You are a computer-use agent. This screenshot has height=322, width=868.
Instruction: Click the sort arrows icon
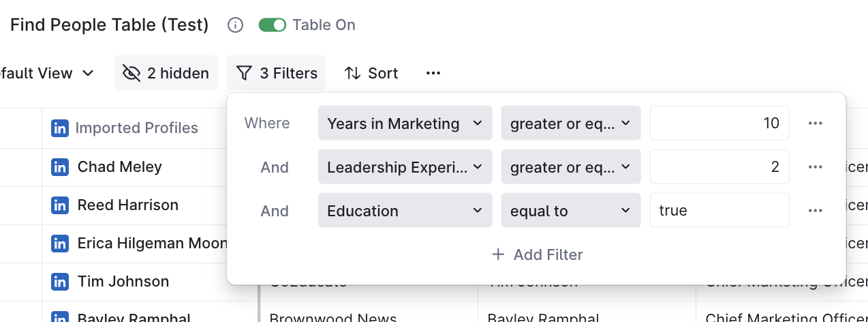click(x=352, y=73)
